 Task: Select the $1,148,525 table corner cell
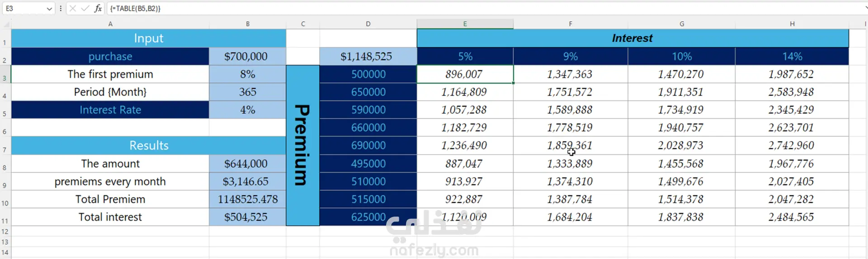click(x=368, y=57)
